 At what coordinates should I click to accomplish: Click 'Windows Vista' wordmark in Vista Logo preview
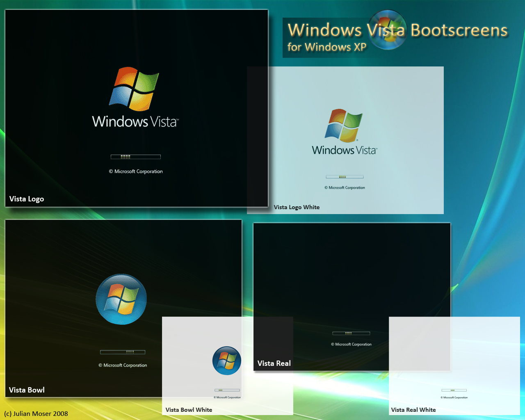(135, 121)
